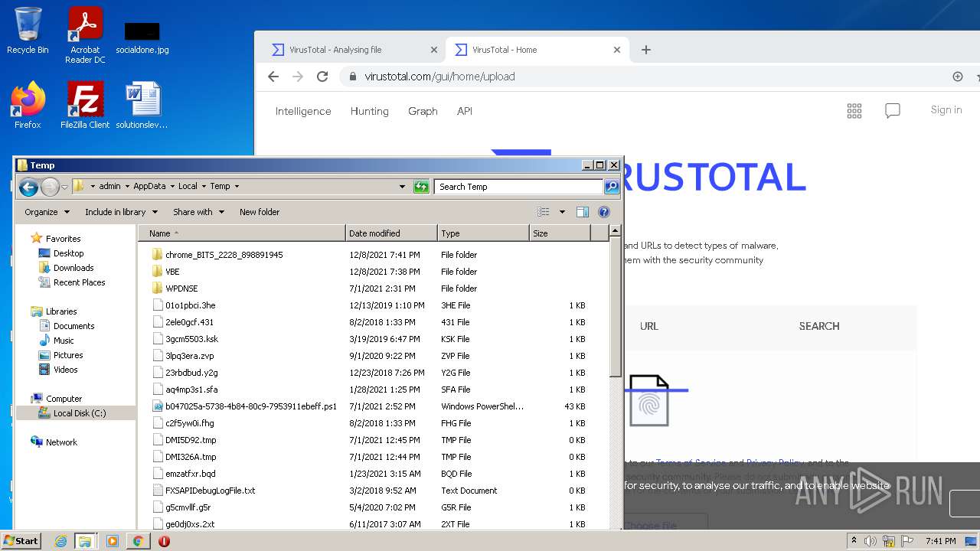Open Music library
The width and height of the screenshot is (980, 551).
(x=64, y=341)
